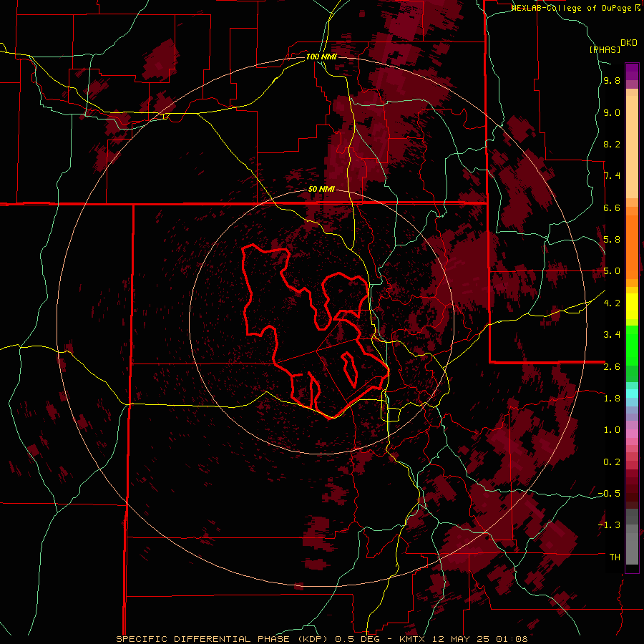Screen dimensions: 644x644
Task: Click the 9.8 value on the color scale
Action: [612, 81]
